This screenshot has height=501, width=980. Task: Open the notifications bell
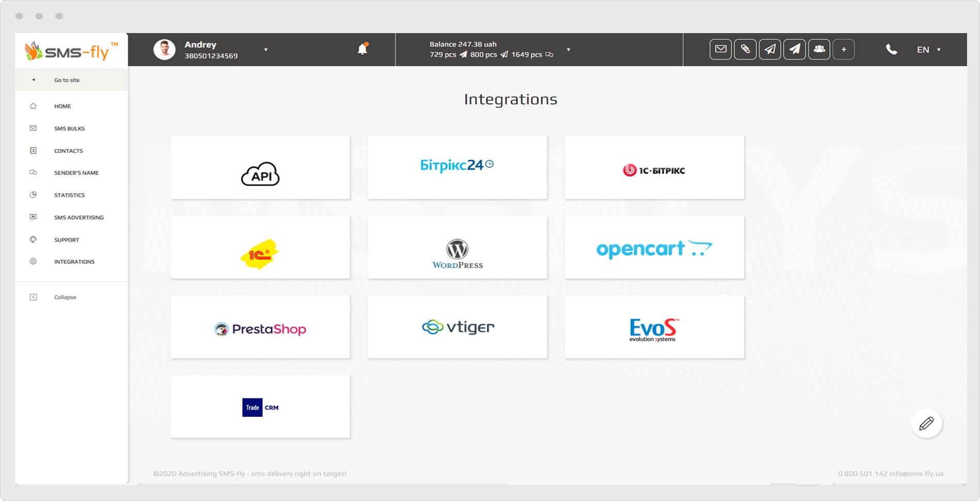click(362, 49)
